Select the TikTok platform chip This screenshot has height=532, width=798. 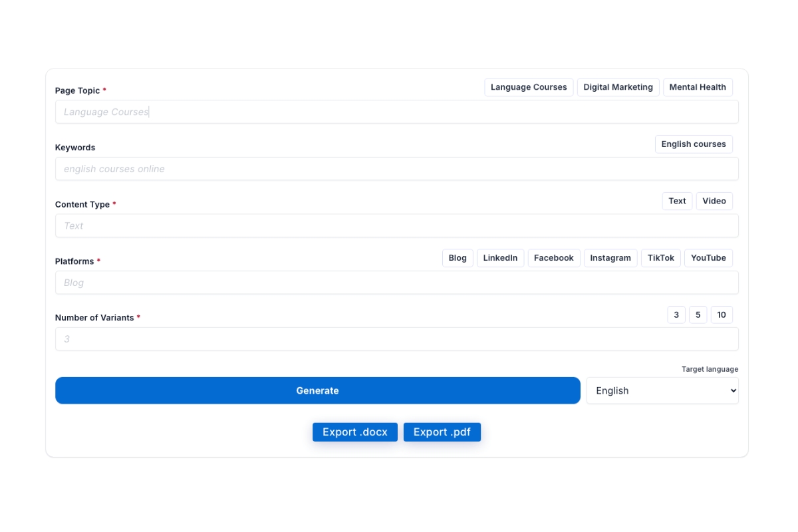point(660,258)
